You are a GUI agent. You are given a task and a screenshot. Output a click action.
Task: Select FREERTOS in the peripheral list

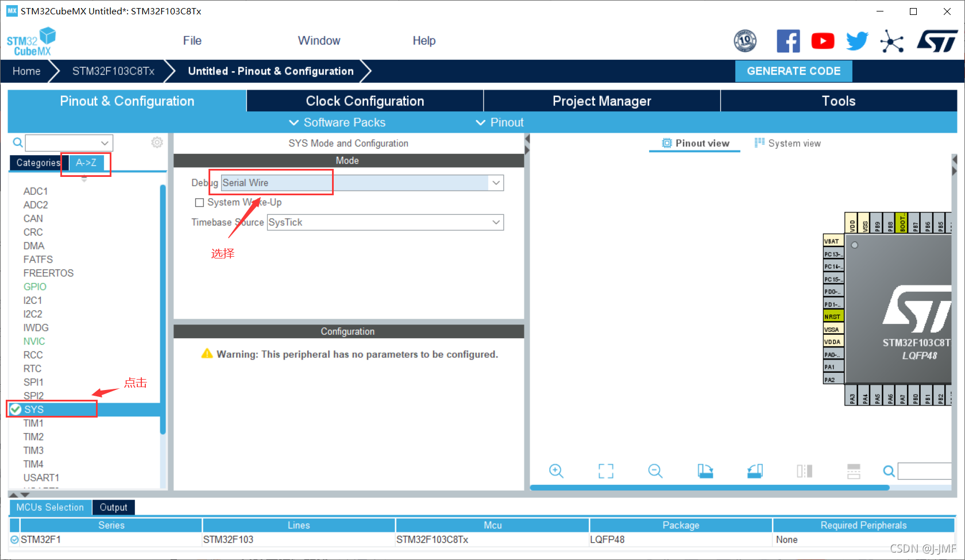48,273
